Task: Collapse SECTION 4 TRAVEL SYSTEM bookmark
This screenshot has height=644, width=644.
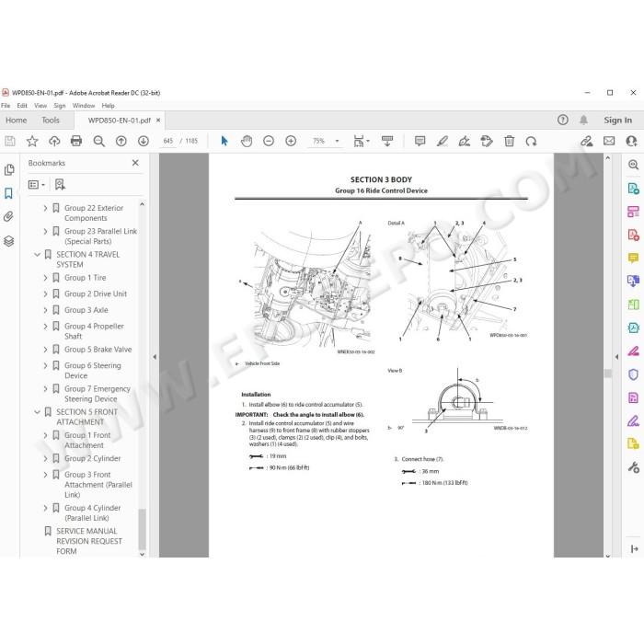Action: (x=38, y=255)
